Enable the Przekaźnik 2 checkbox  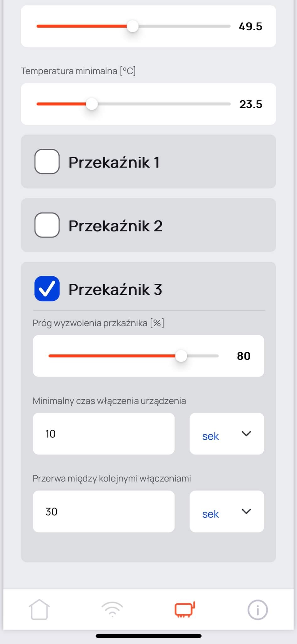coord(47,225)
